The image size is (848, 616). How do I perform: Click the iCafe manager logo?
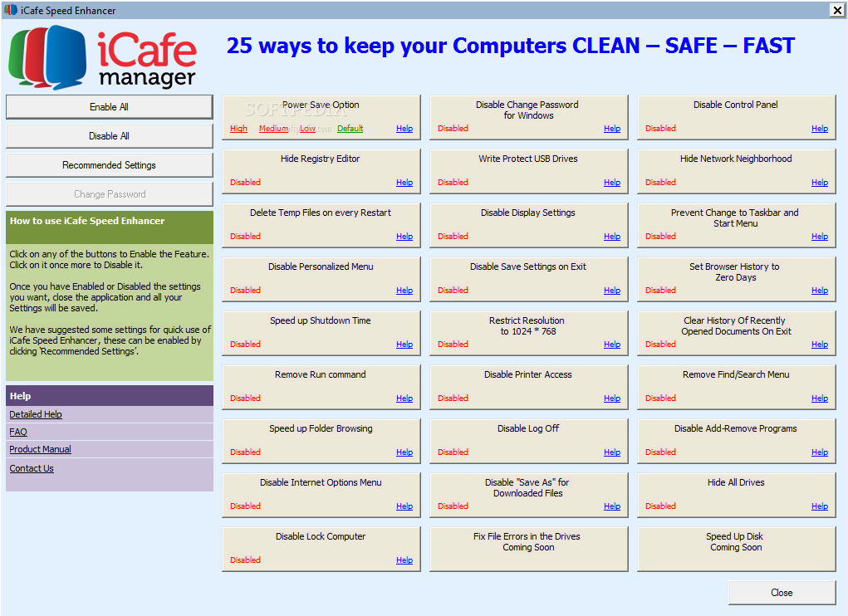(103, 57)
